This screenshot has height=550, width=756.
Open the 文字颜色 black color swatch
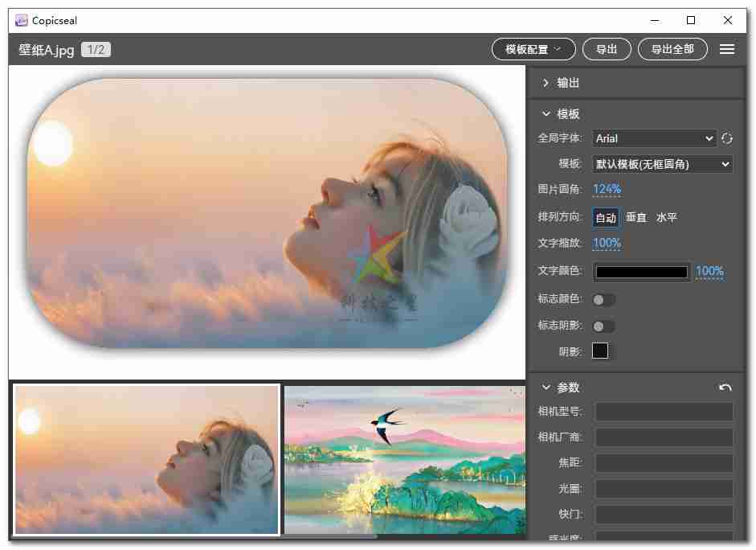point(642,273)
